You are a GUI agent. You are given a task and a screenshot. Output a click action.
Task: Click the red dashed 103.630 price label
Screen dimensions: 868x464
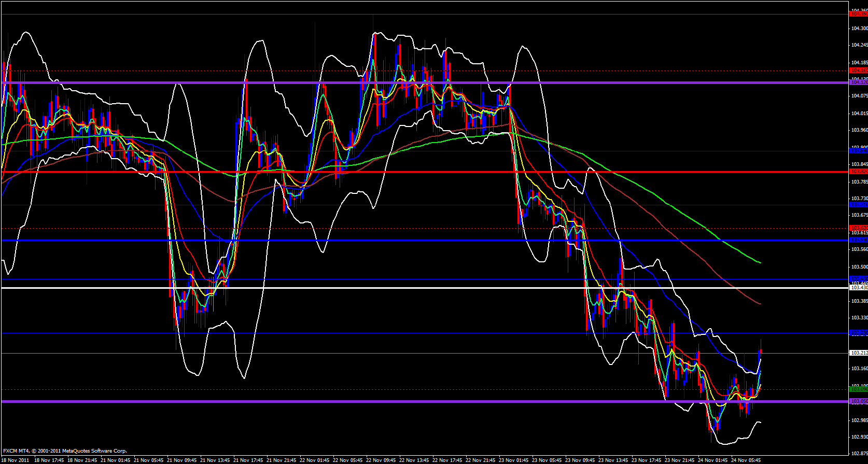pyautogui.click(x=858, y=228)
